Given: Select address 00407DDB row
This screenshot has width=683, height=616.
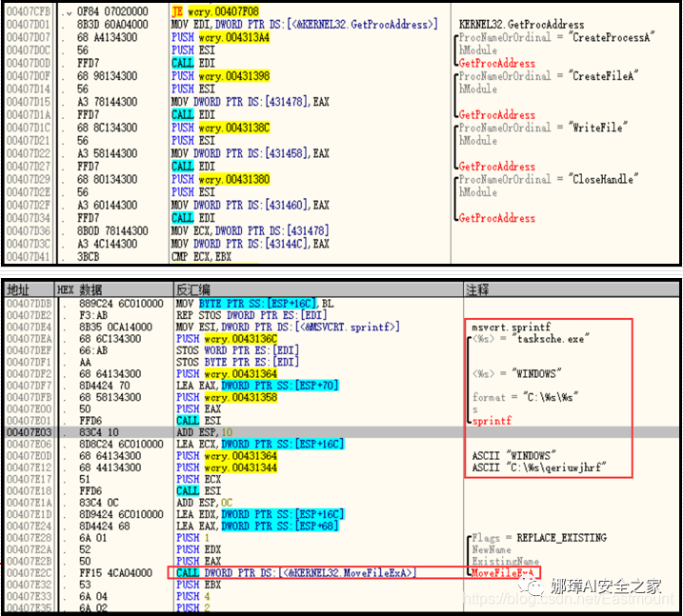Looking at the screenshot, I should [x=30, y=304].
